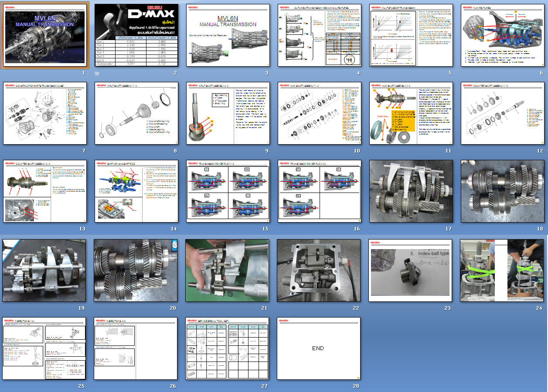Pick slide 7 Construction Parts Transmission Case
The width and height of the screenshot is (548, 392).
point(45,113)
